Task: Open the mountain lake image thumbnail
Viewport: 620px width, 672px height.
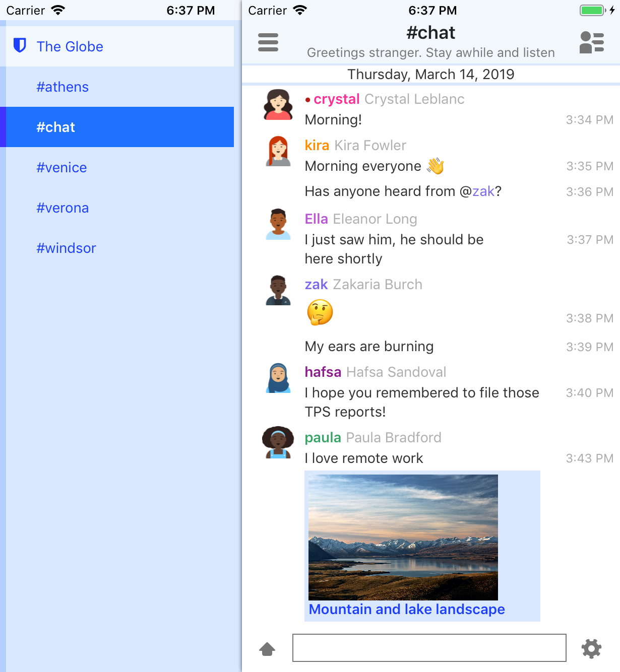Action: tap(403, 537)
